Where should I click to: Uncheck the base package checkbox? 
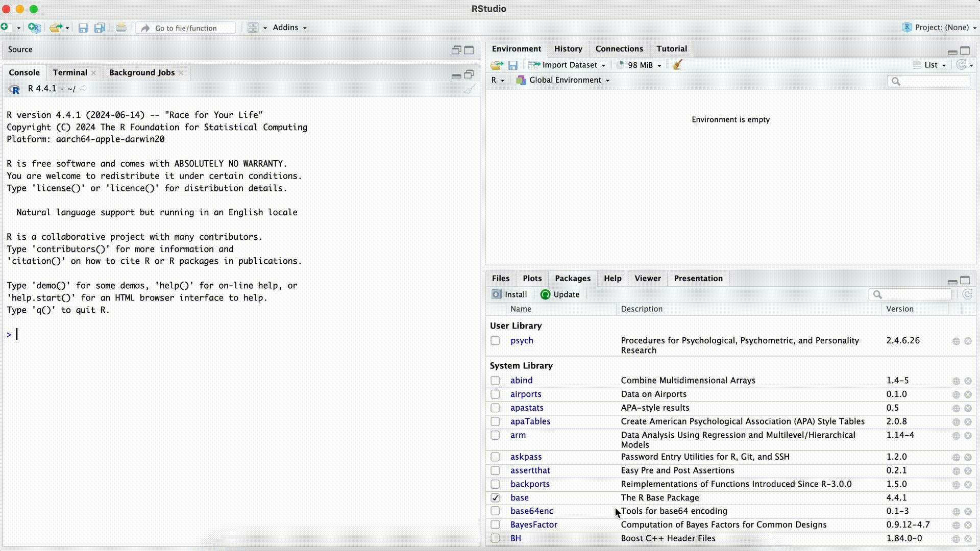coord(495,497)
